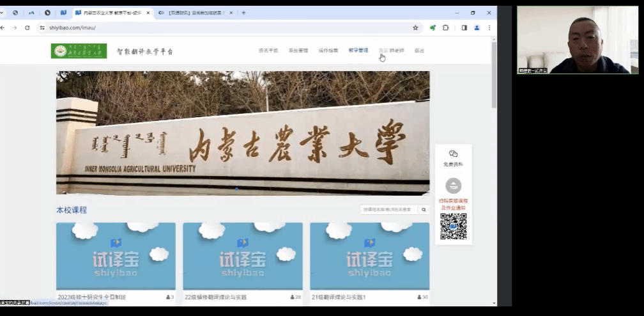Click the blue carousel indicator dot

point(236,189)
